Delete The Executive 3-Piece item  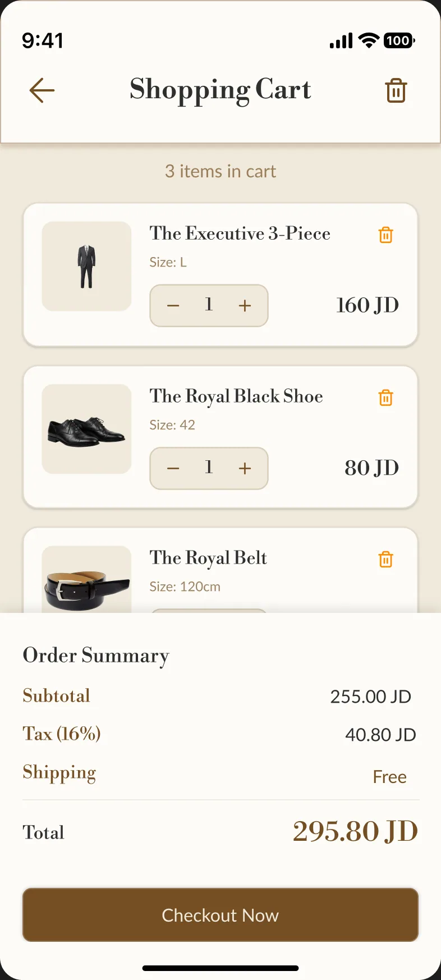click(x=386, y=235)
